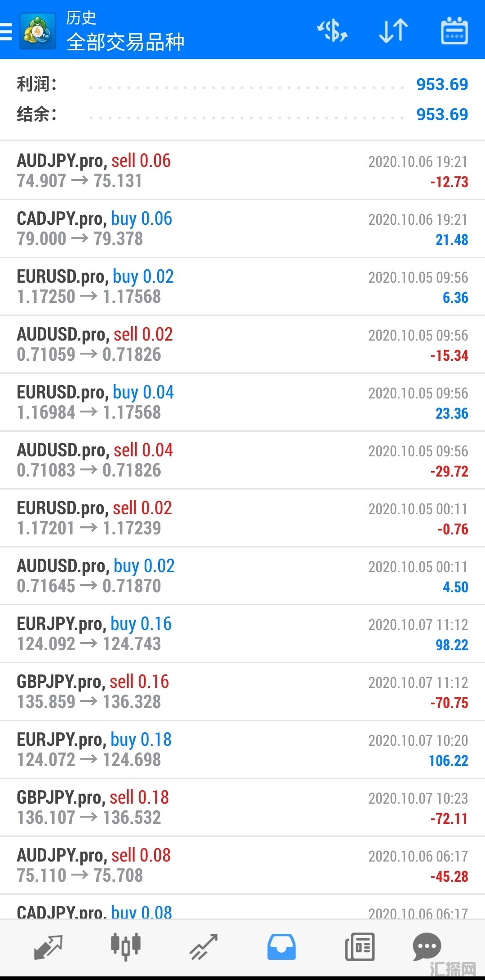Select the CADJPY.pro buy 0.06 entry

[242, 229]
